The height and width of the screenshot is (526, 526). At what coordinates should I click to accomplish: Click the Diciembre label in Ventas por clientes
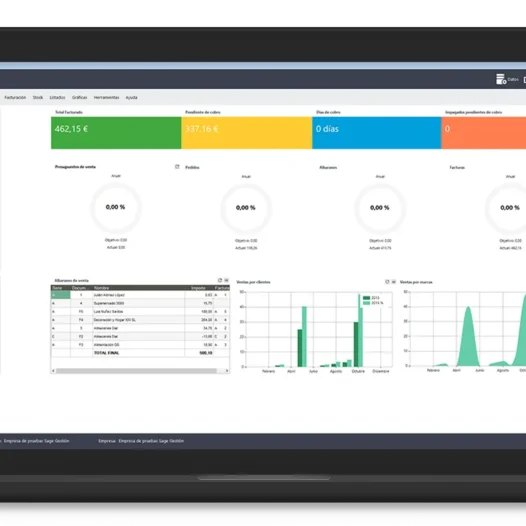click(381, 371)
